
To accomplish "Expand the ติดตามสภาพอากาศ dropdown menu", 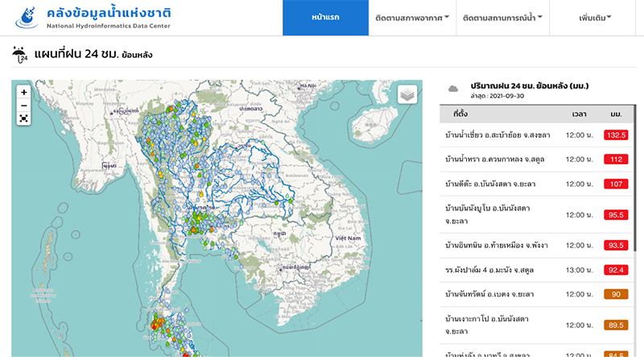I will [x=412, y=18].
